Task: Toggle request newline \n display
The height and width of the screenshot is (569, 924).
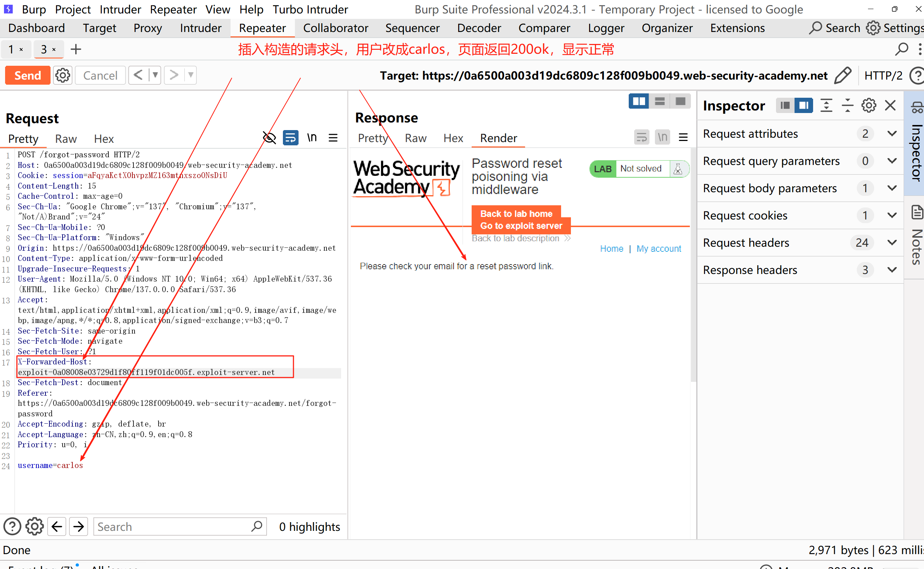Action: [312, 138]
